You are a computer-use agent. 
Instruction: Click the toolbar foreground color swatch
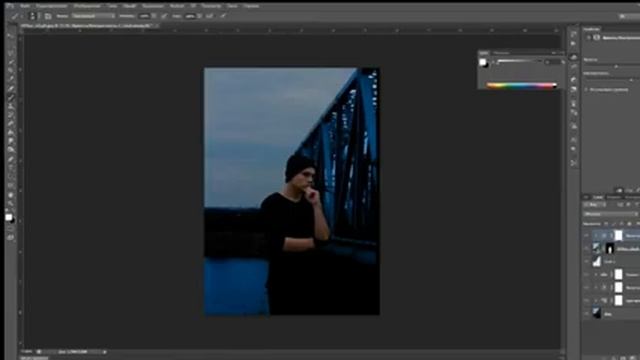coord(9,217)
